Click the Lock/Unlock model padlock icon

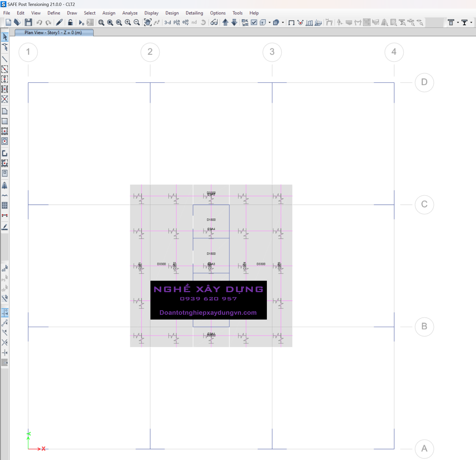[x=70, y=22]
